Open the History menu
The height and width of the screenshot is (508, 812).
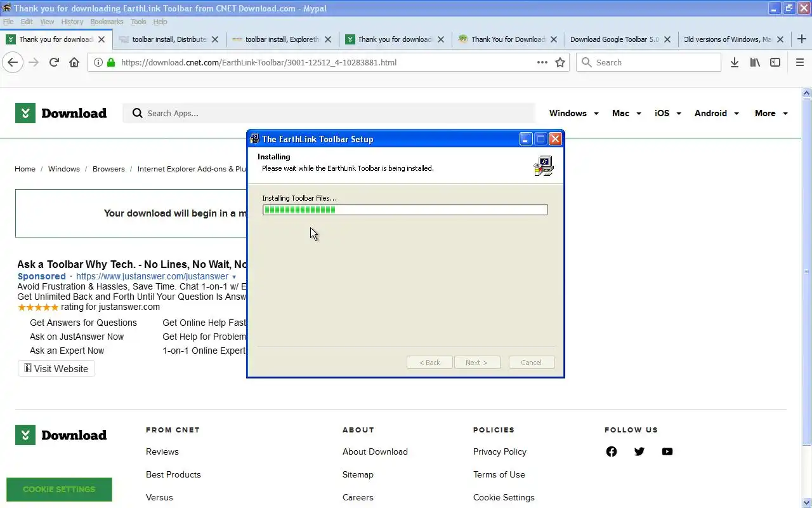coord(72,22)
